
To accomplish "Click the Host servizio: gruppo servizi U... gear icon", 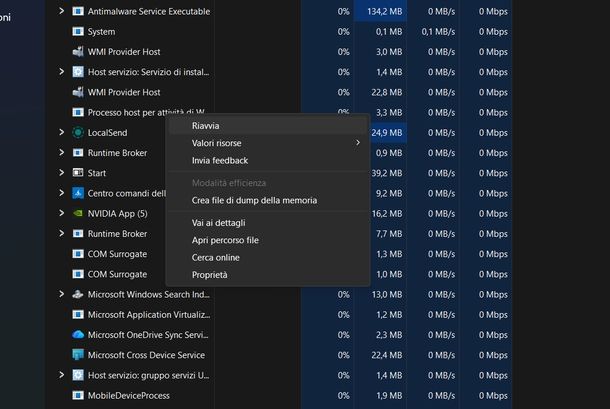I will pos(78,375).
